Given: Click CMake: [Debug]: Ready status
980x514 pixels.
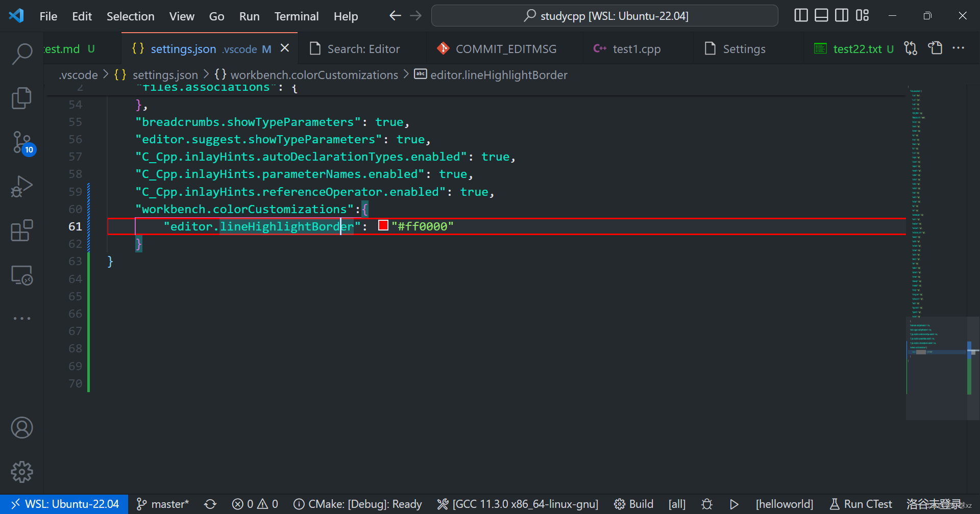Looking at the screenshot, I should [x=357, y=504].
